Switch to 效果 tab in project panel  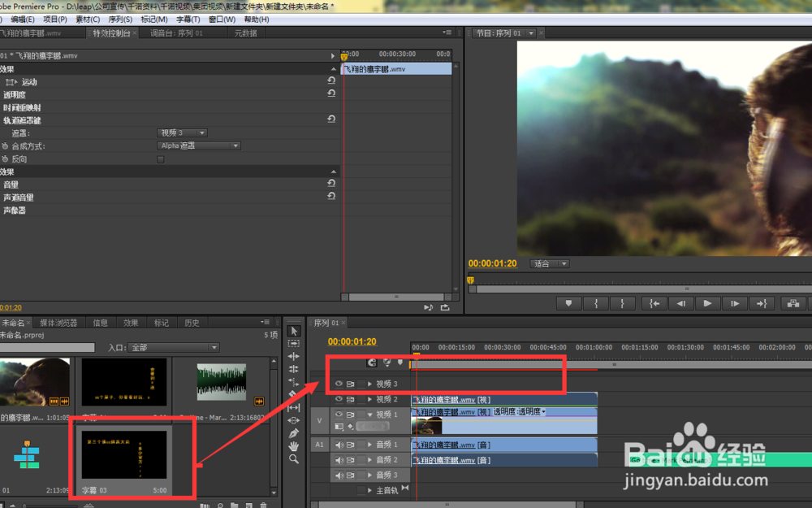coord(131,323)
